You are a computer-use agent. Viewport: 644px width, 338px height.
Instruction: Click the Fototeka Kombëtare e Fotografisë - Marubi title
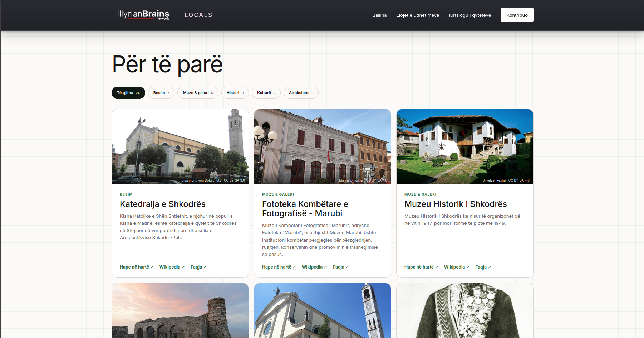(305, 209)
